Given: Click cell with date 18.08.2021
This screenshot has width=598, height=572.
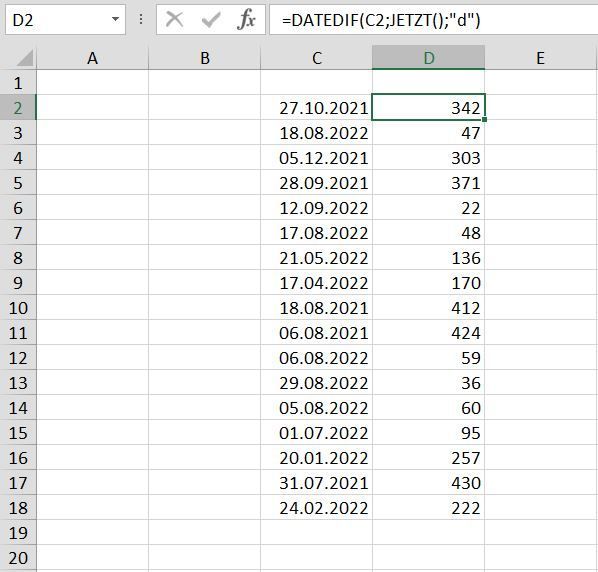Looking at the screenshot, I should click(317, 308).
